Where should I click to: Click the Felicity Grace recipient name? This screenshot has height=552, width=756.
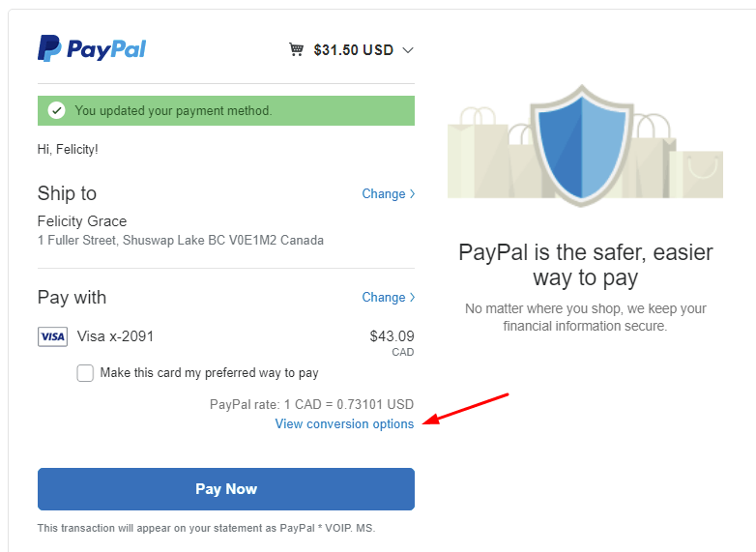pos(82,221)
